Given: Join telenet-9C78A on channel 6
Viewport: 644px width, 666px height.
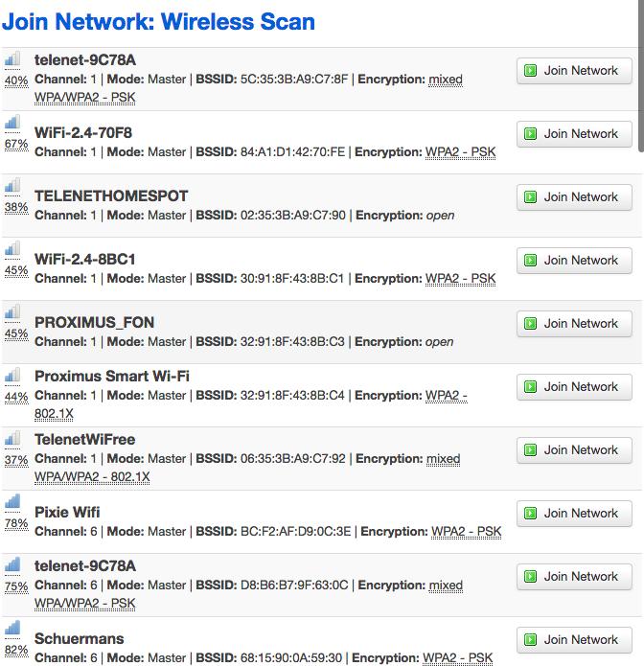Looking at the screenshot, I should point(574,577).
